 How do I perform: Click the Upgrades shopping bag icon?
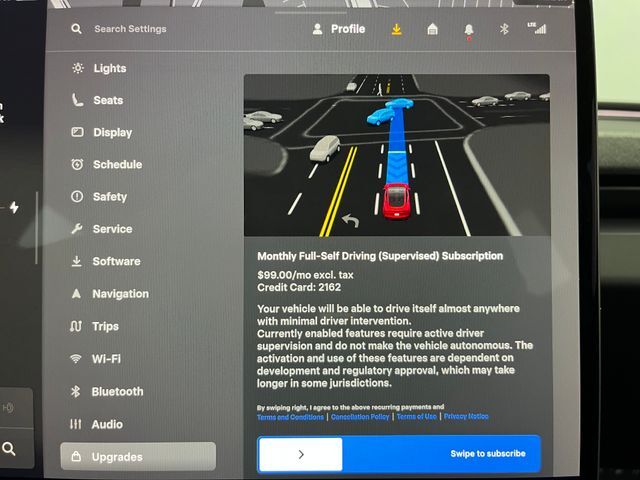76,456
